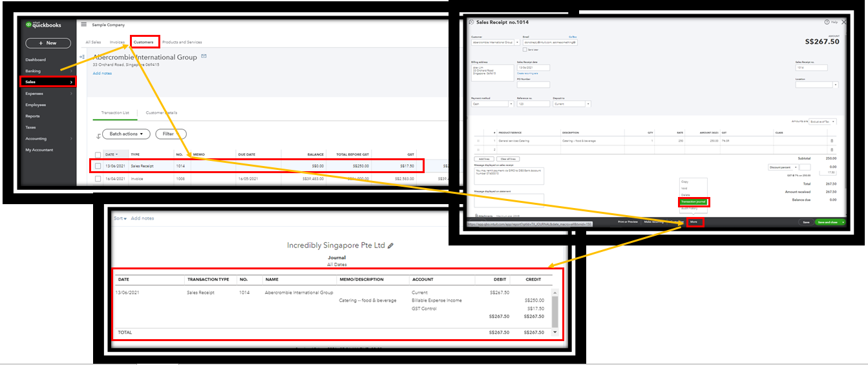Click the sort arrow icon beside Batch actions
Screen dimensions: 868x365
point(98,135)
